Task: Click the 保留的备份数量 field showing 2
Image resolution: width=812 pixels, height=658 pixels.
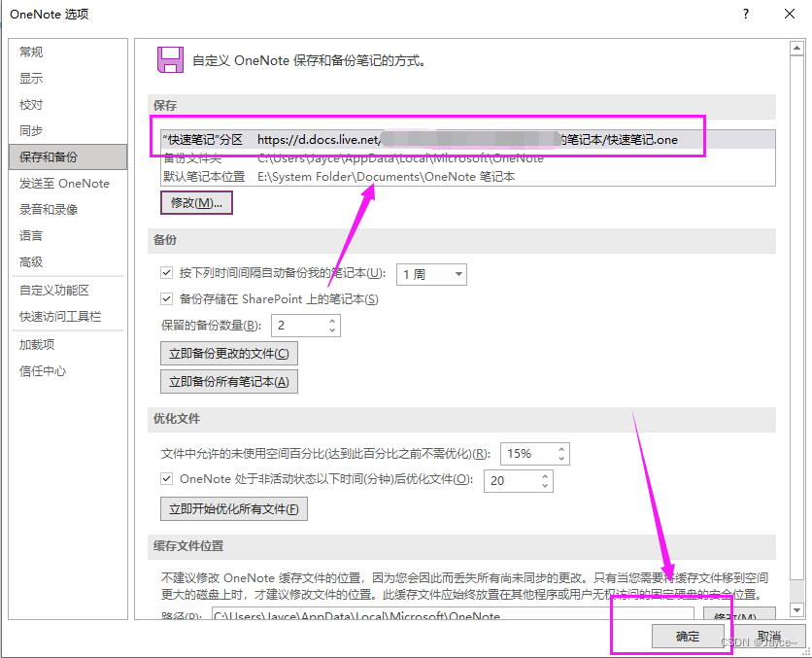Action: click(299, 326)
